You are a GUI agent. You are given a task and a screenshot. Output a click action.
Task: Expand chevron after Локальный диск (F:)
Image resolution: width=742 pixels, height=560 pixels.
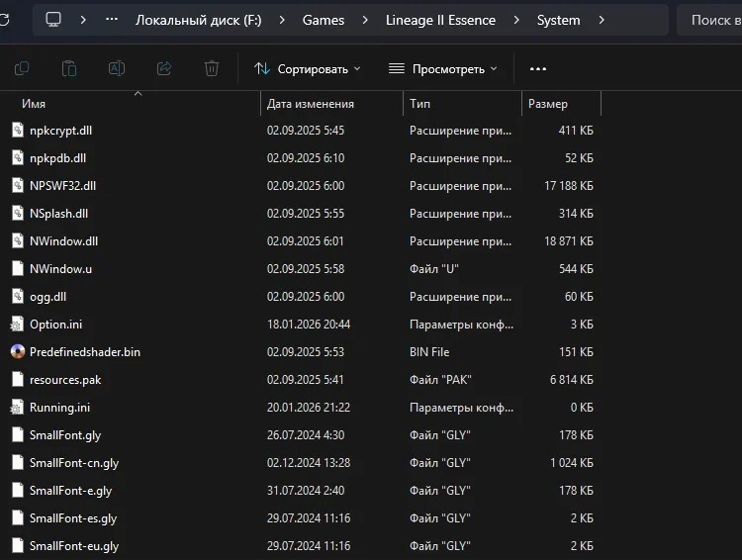(282, 20)
